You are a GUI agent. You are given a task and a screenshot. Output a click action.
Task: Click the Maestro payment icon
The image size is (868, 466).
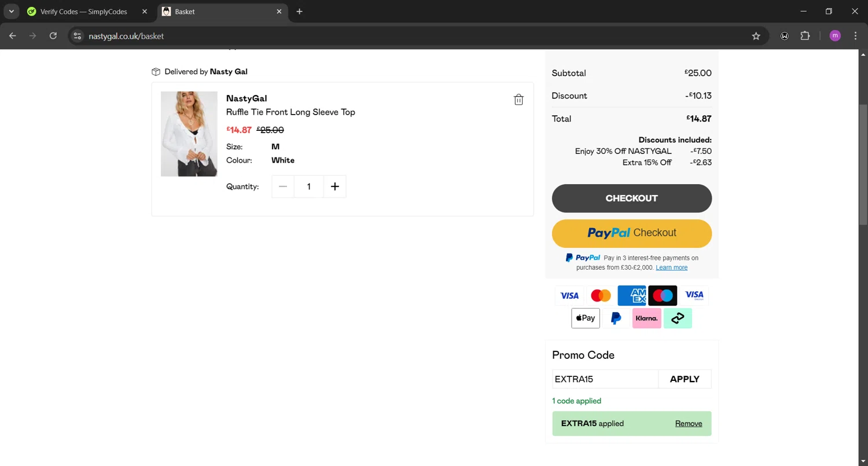[x=663, y=296]
